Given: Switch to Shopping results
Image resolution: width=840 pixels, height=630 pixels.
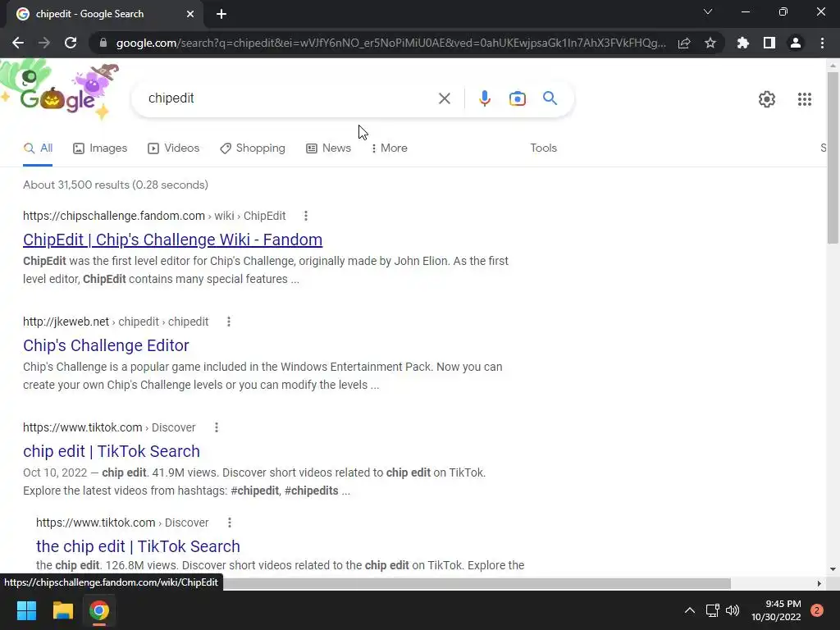Looking at the screenshot, I should click(253, 148).
